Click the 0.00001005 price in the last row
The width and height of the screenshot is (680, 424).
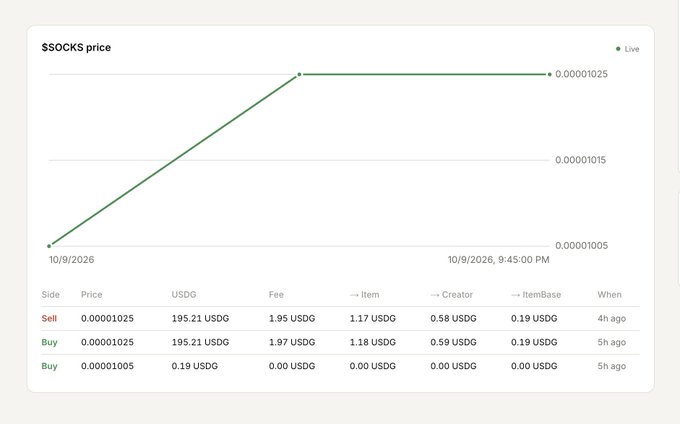(107, 366)
